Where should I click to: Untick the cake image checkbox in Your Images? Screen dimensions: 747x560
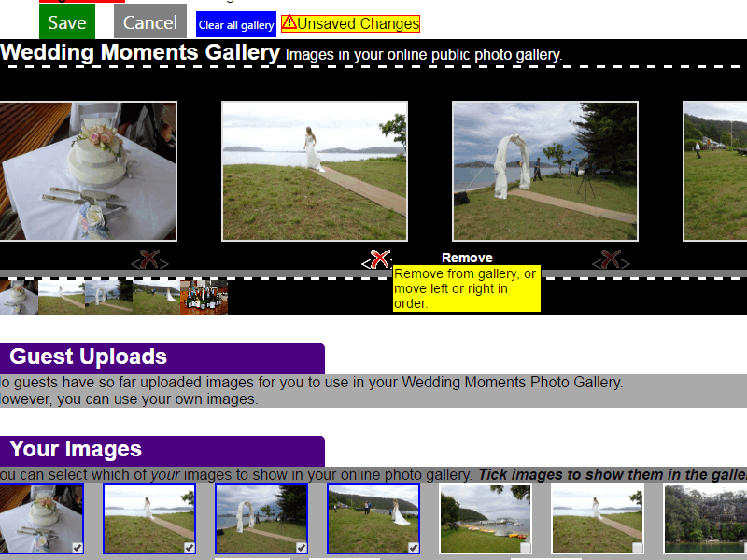(78, 548)
